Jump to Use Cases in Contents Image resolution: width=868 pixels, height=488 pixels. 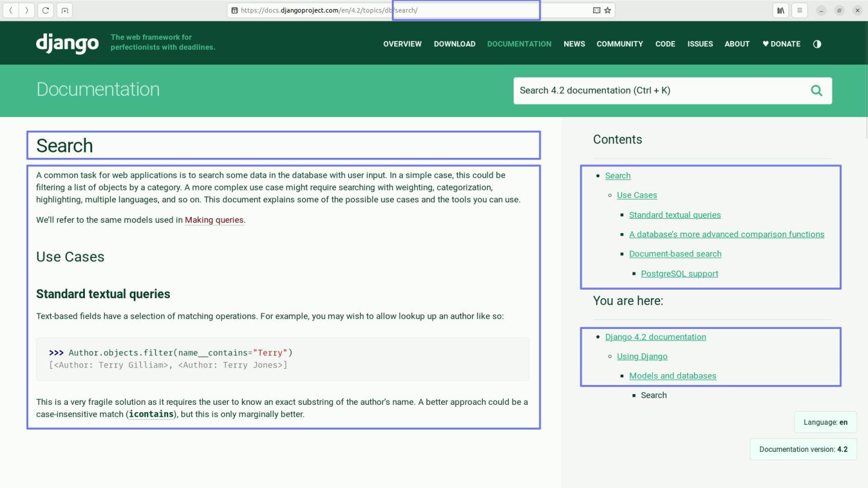[x=637, y=195]
